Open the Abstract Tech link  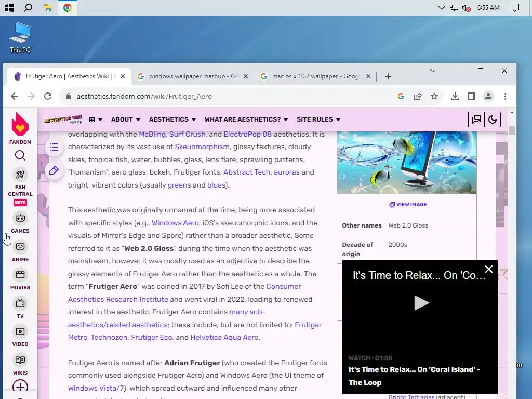tap(247, 172)
